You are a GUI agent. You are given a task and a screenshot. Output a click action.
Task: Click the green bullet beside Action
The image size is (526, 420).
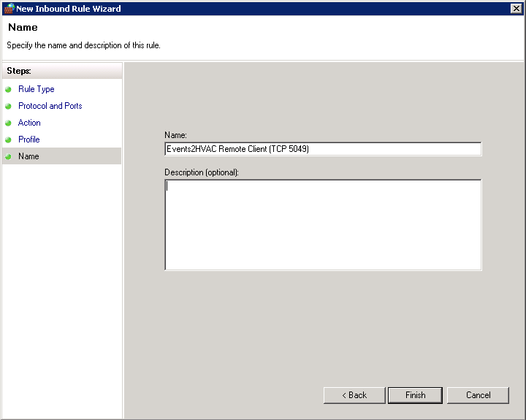(x=8, y=123)
